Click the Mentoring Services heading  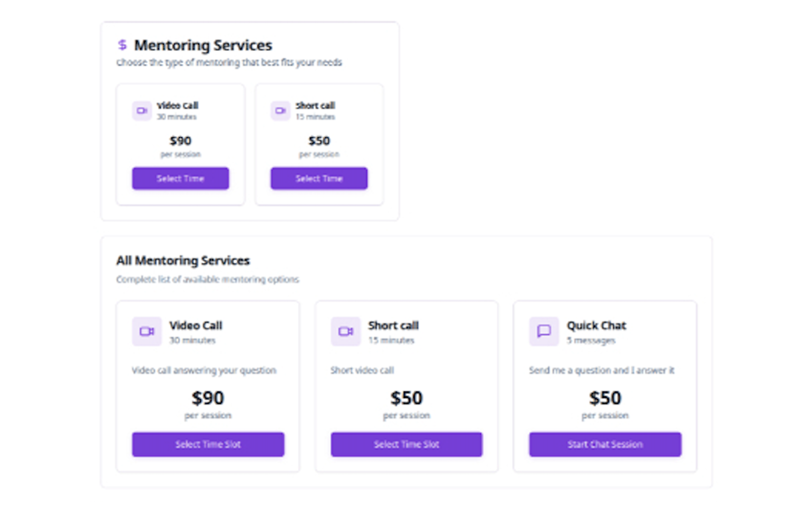coord(203,44)
